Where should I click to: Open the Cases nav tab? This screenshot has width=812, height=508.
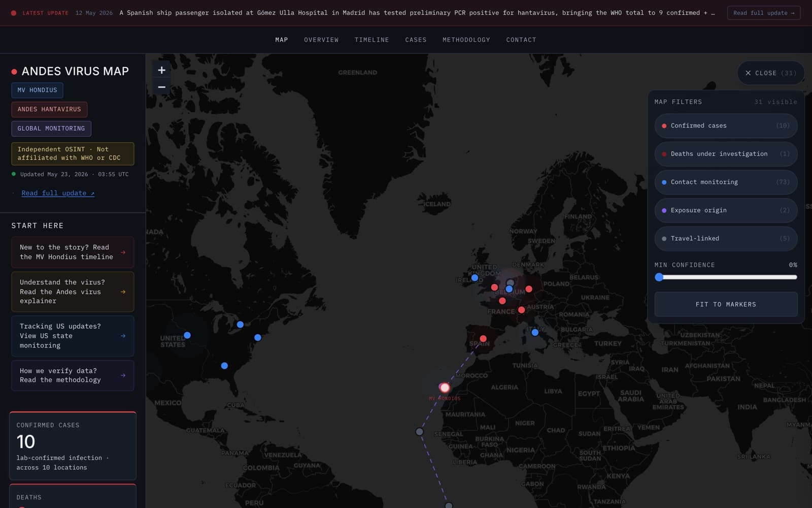click(x=416, y=40)
